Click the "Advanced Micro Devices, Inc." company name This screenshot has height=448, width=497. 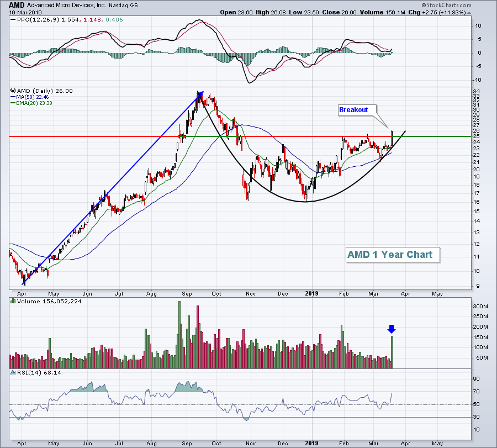pyautogui.click(x=67, y=5)
